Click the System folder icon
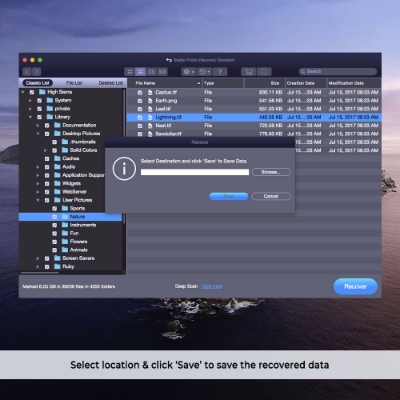 [50, 100]
